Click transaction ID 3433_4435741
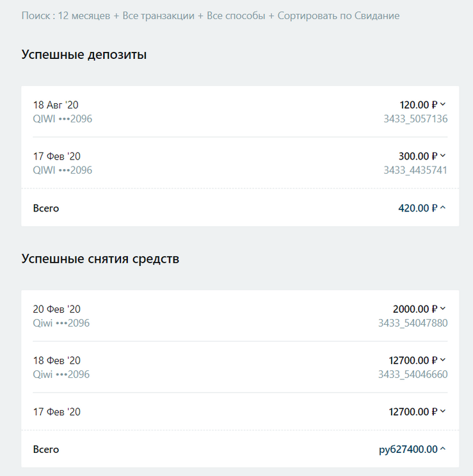The width and height of the screenshot is (473, 476). (x=415, y=170)
